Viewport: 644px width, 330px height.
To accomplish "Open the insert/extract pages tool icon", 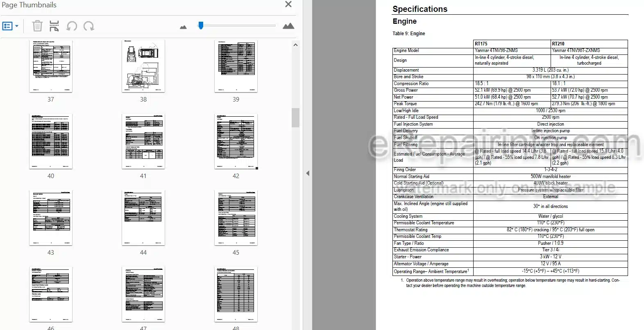I will point(54,26).
